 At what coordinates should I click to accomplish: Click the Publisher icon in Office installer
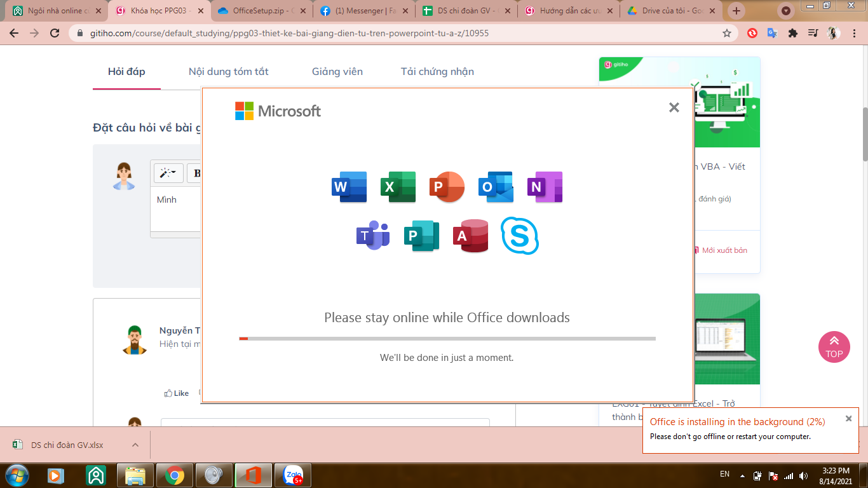pyautogui.click(x=422, y=236)
